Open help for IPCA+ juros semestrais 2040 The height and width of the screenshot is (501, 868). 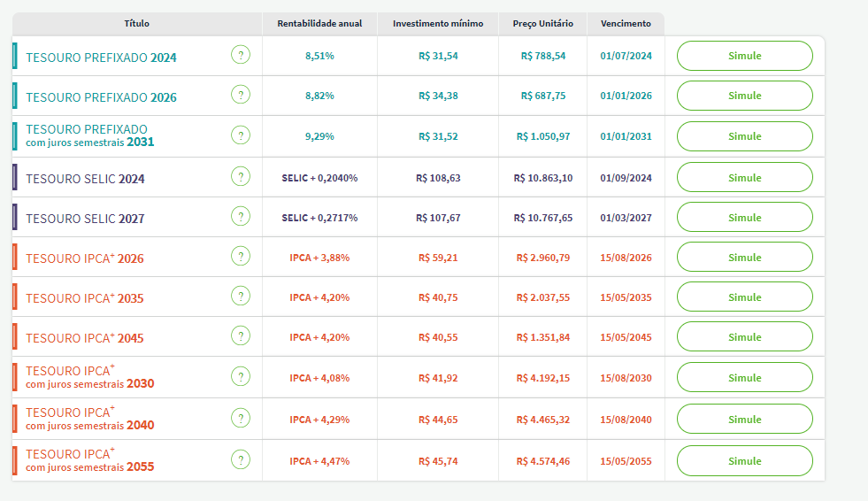(241, 418)
